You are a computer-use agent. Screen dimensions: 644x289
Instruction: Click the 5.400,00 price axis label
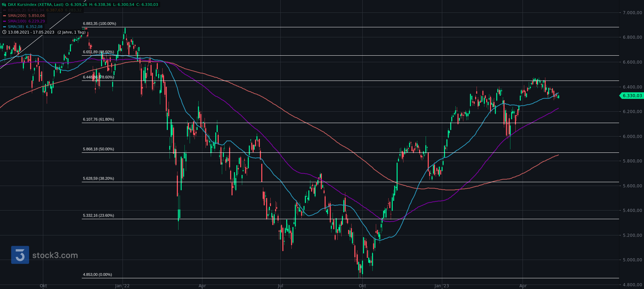coord(632,211)
